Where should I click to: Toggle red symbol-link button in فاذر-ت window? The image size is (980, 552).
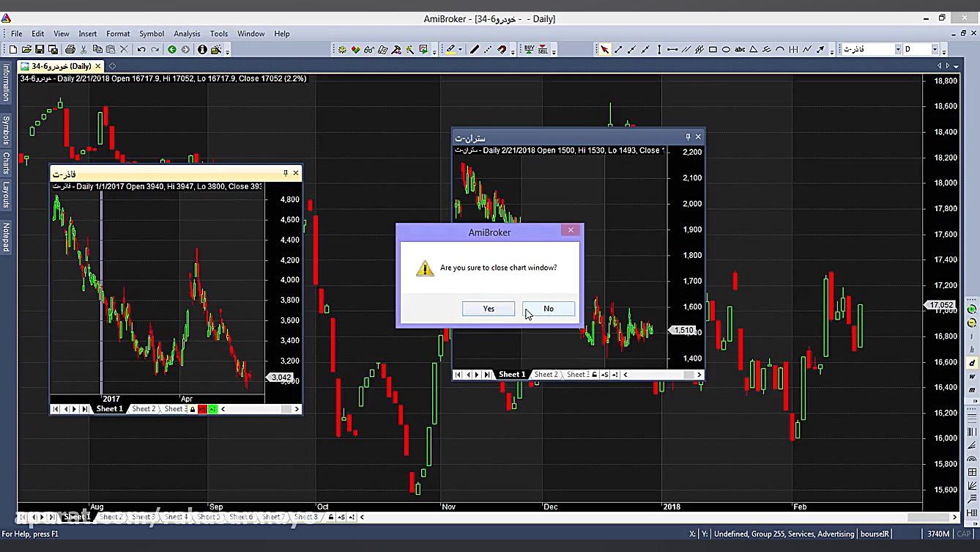[x=203, y=409]
